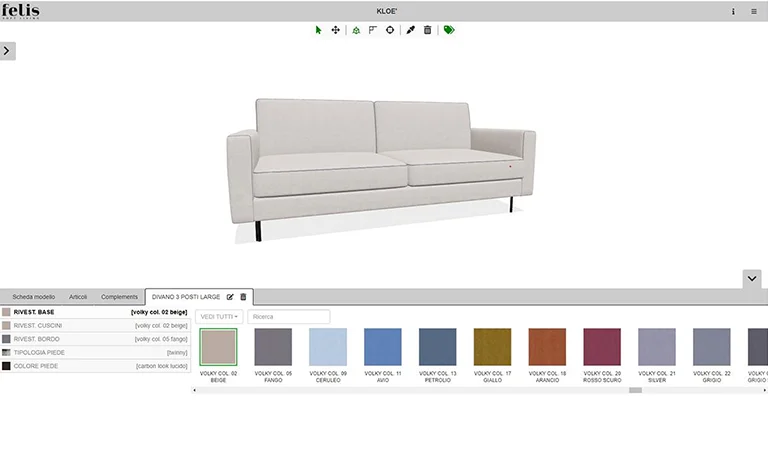Viewport: 768px width, 453px height.
Task: Choose Volky col. 21 Silver swatch
Action: click(x=657, y=347)
